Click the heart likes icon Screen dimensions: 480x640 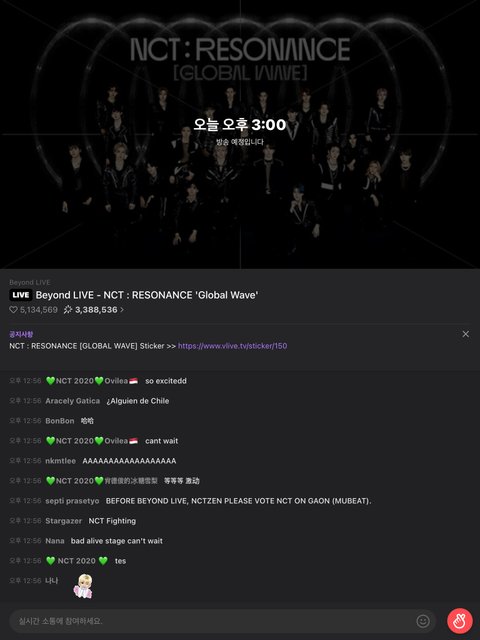tap(13, 310)
